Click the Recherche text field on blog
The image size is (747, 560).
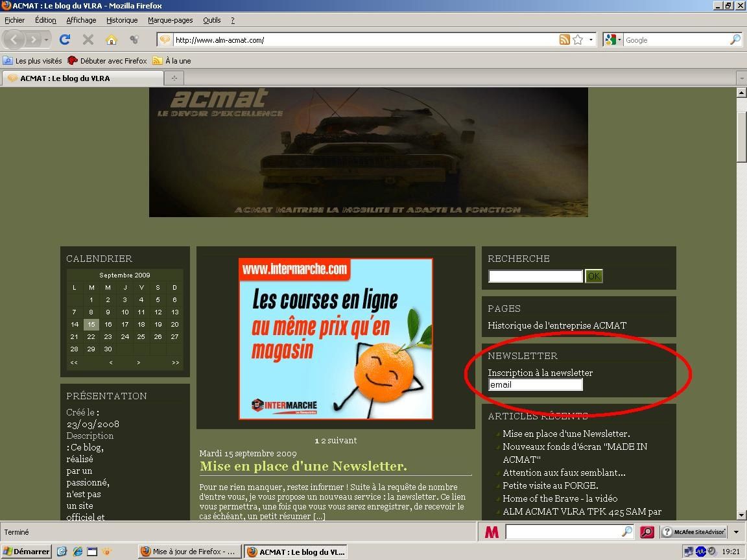coord(536,276)
